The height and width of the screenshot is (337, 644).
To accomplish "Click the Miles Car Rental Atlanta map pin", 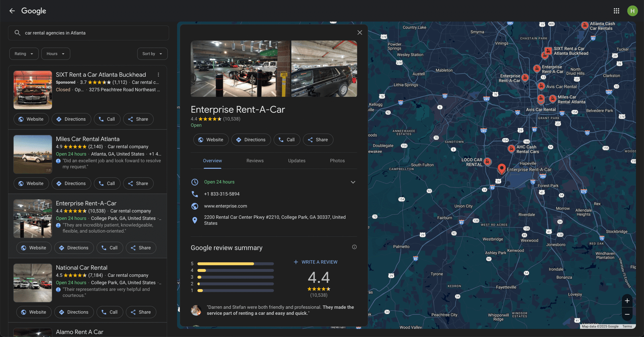I will coord(553,99).
